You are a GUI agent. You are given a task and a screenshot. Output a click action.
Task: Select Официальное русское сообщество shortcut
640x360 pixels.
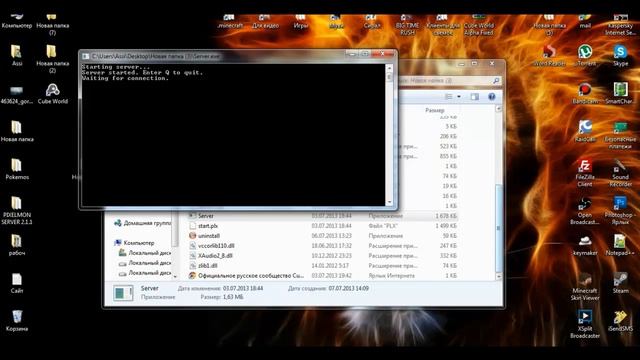[x=322, y=276]
